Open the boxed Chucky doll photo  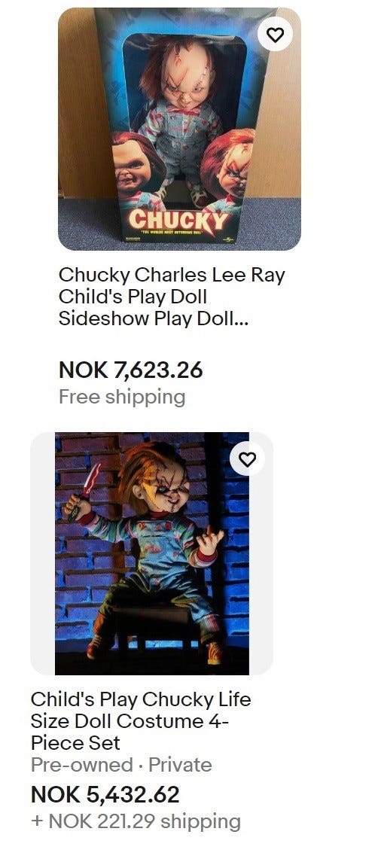(179, 129)
